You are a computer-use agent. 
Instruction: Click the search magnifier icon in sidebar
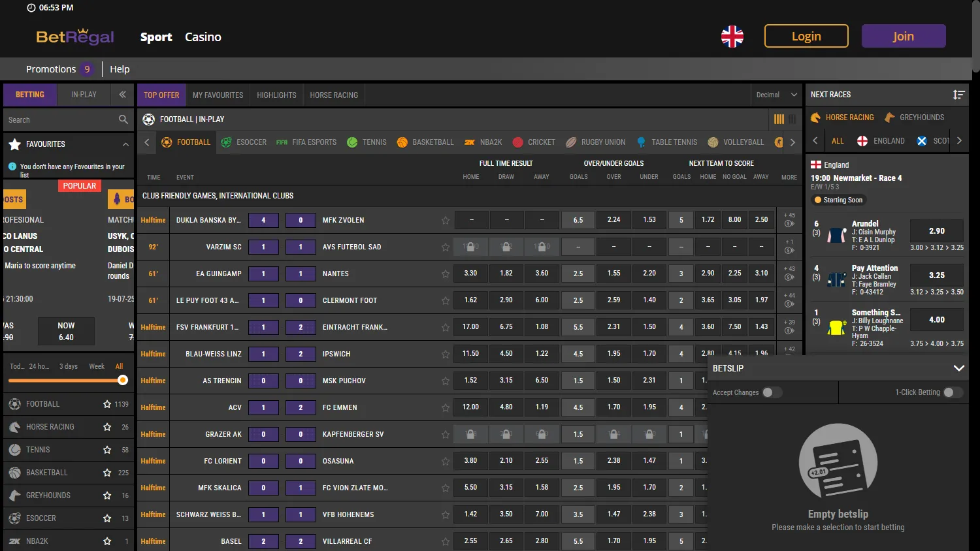tap(123, 119)
